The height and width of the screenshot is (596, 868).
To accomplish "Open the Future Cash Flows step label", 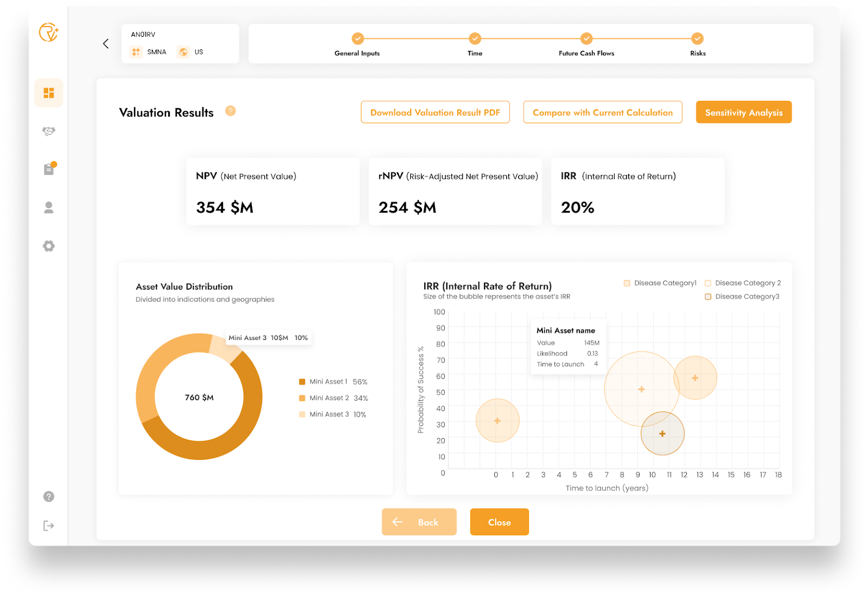I will point(586,53).
